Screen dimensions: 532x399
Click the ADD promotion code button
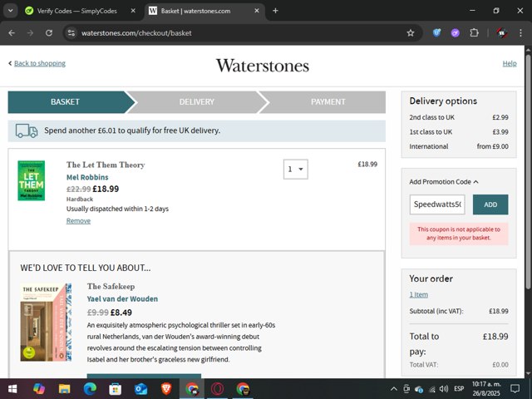[490, 204]
